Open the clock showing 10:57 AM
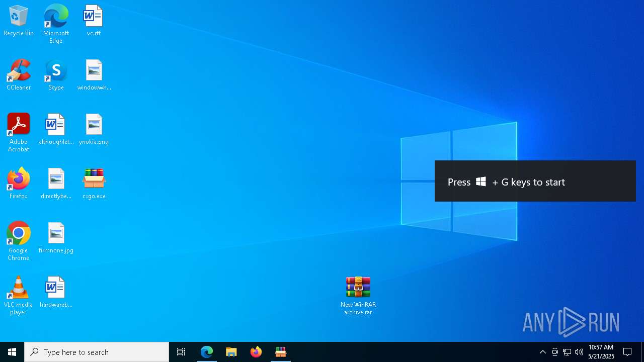644x362 pixels. [601, 352]
